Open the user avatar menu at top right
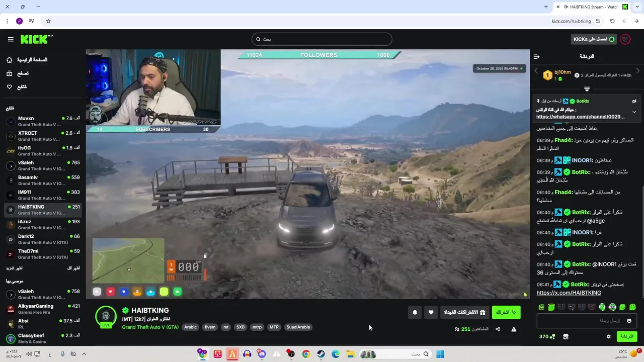Image resolution: width=644 pixels, height=362 pixels. click(x=625, y=39)
